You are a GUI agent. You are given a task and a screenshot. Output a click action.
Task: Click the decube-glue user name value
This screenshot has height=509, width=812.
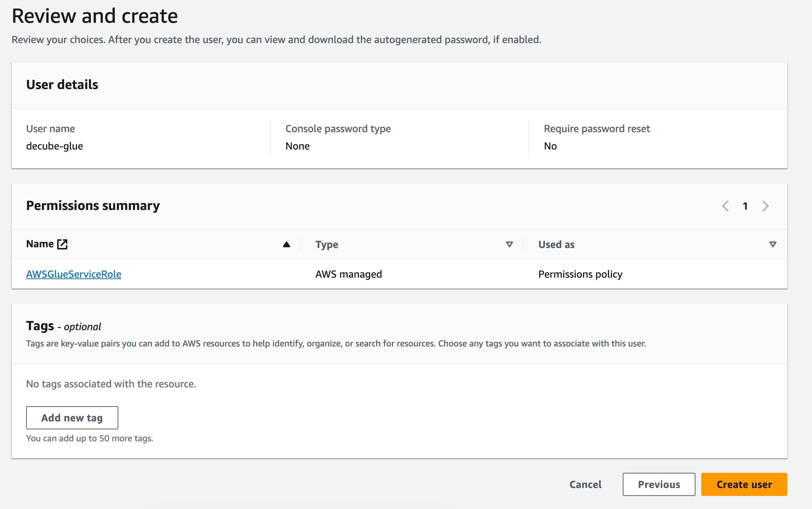55,146
